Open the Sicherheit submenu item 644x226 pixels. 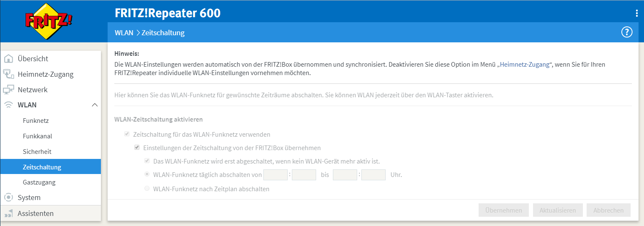(x=37, y=152)
